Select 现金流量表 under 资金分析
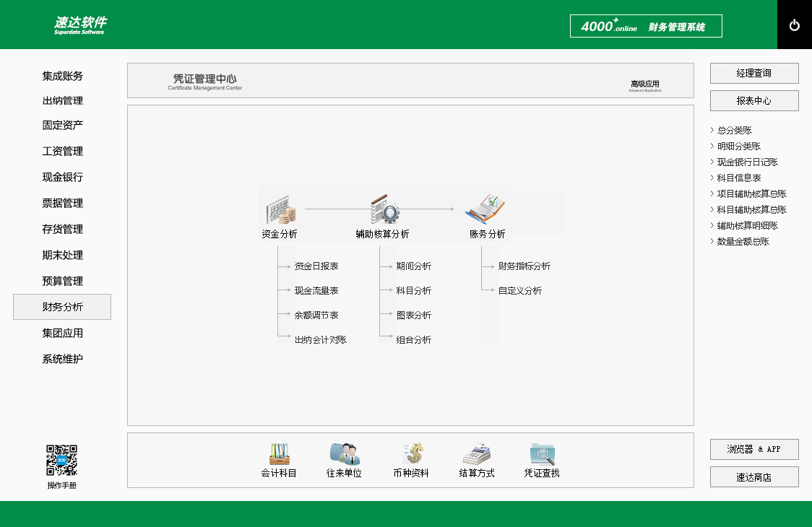The height and width of the screenshot is (527, 812). (316, 291)
